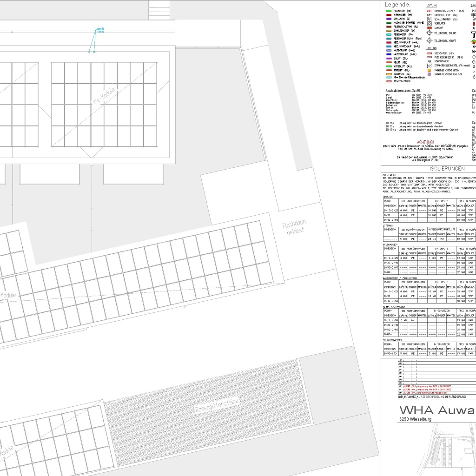
Task: Click the "WHA Auwa" project title
Action: pyautogui.click(x=437, y=410)
